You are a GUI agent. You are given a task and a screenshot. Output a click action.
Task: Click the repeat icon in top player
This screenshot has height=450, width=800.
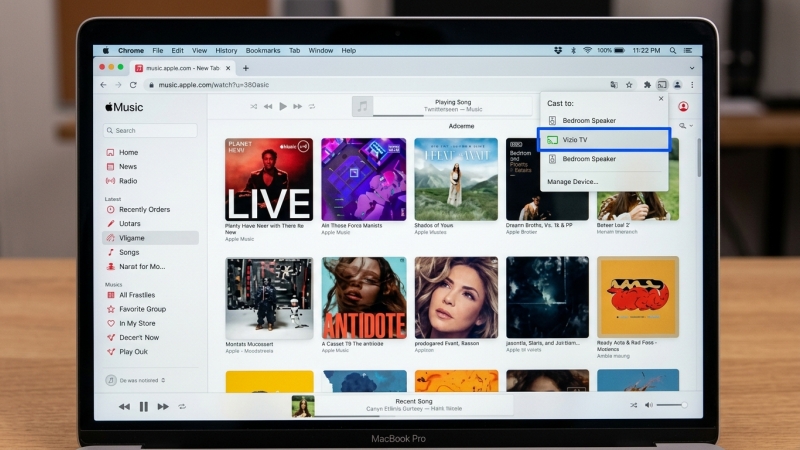[x=312, y=107]
